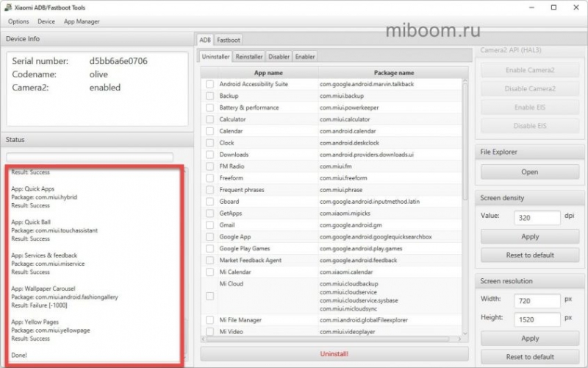Check the Gboard checkbox

point(210,201)
